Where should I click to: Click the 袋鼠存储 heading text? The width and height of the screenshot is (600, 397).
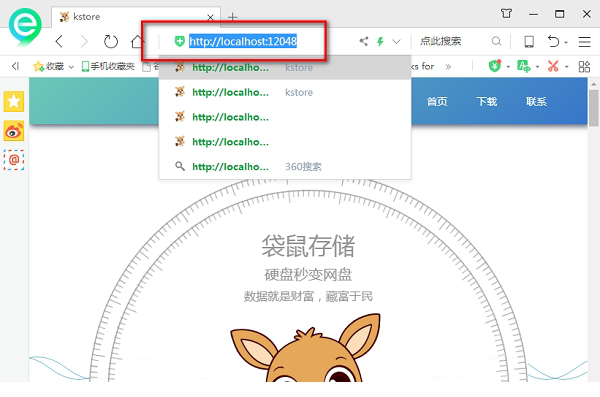click(308, 246)
